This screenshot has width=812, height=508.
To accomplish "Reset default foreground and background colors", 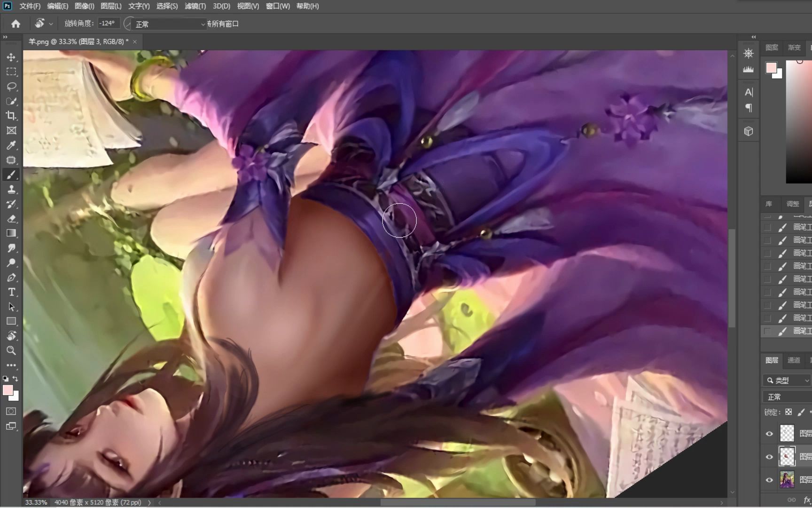I will pos(6,378).
